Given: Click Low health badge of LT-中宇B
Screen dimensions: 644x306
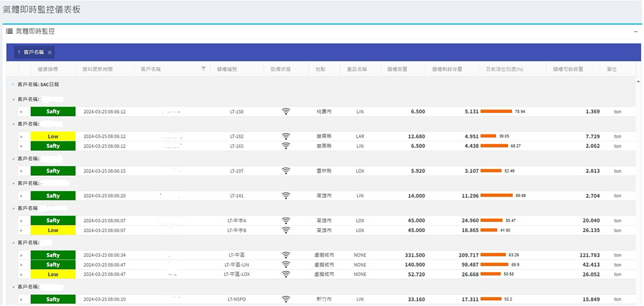Looking at the screenshot, I should (x=53, y=230).
